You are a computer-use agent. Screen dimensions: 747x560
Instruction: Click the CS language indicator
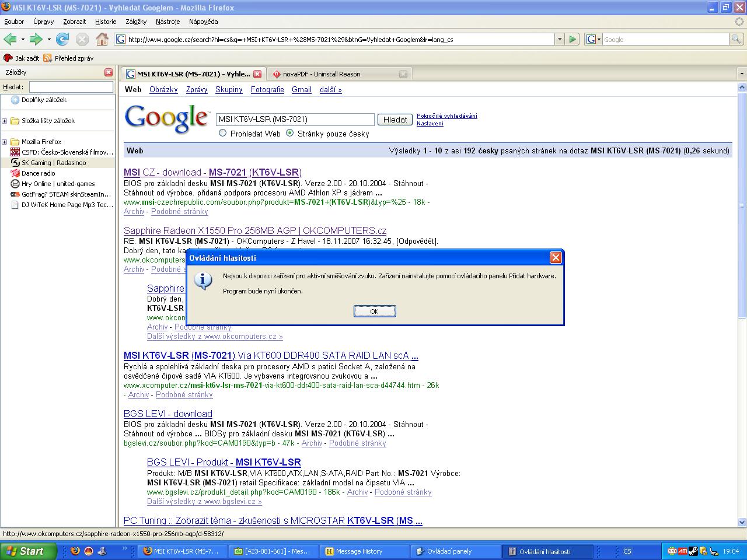[627, 551]
